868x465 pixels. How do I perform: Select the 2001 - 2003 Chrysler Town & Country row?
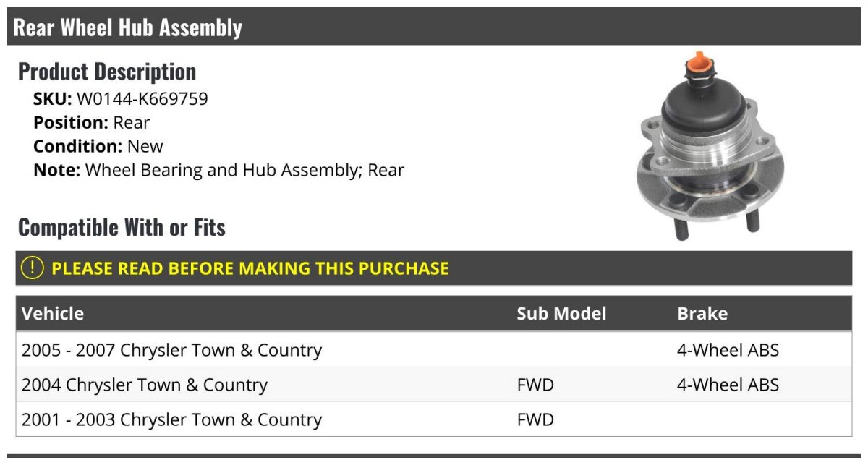click(171, 419)
